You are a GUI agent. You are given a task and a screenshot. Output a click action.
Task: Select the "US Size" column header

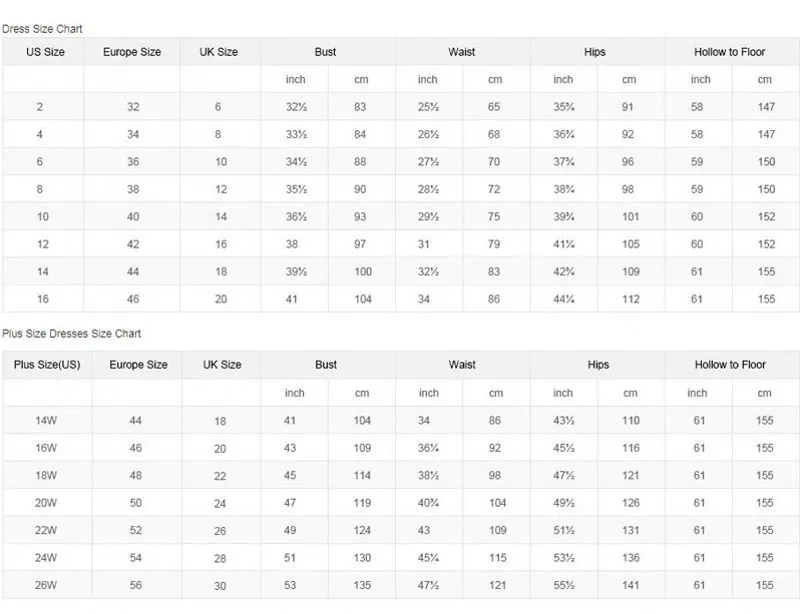(x=45, y=52)
